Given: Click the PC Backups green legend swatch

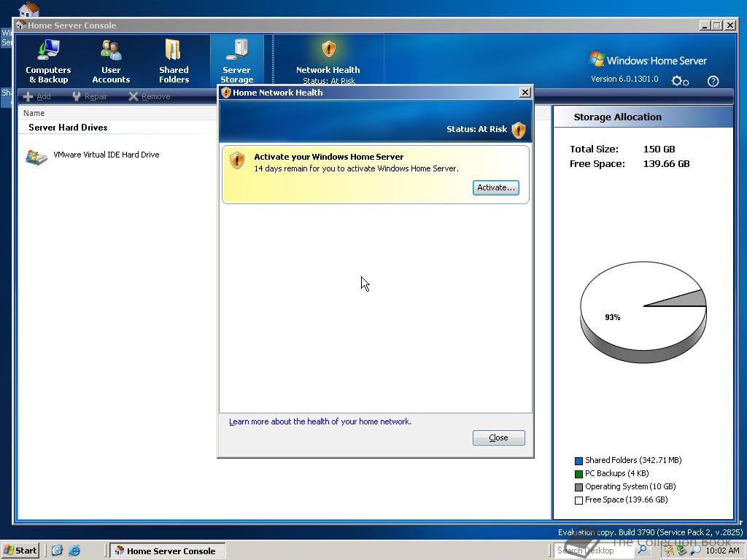Looking at the screenshot, I should click(x=578, y=474).
